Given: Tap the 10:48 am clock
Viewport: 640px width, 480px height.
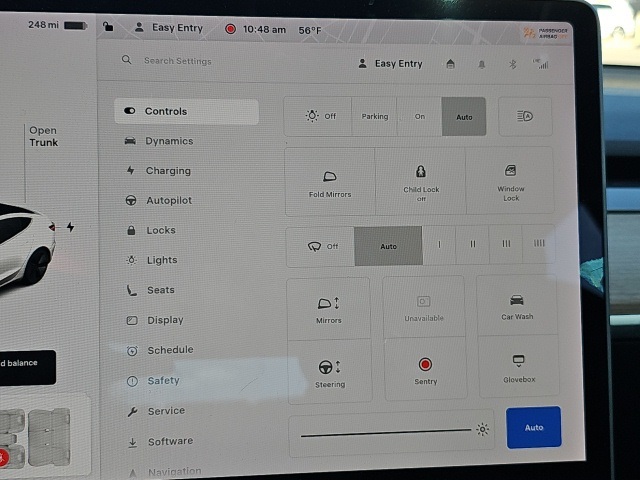Looking at the screenshot, I should [x=264, y=30].
